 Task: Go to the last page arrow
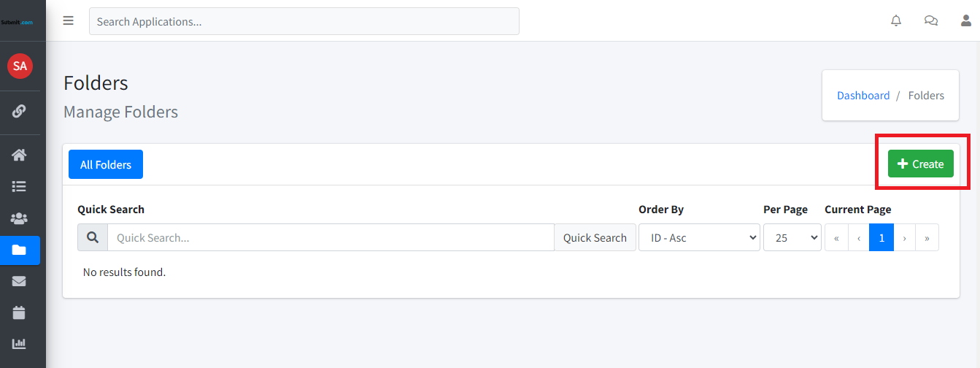pos(927,237)
